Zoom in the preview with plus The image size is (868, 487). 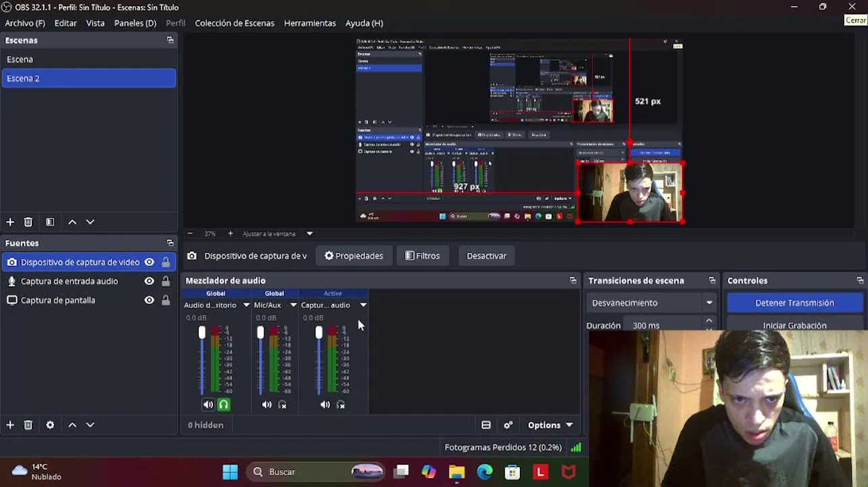click(x=231, y=233)
